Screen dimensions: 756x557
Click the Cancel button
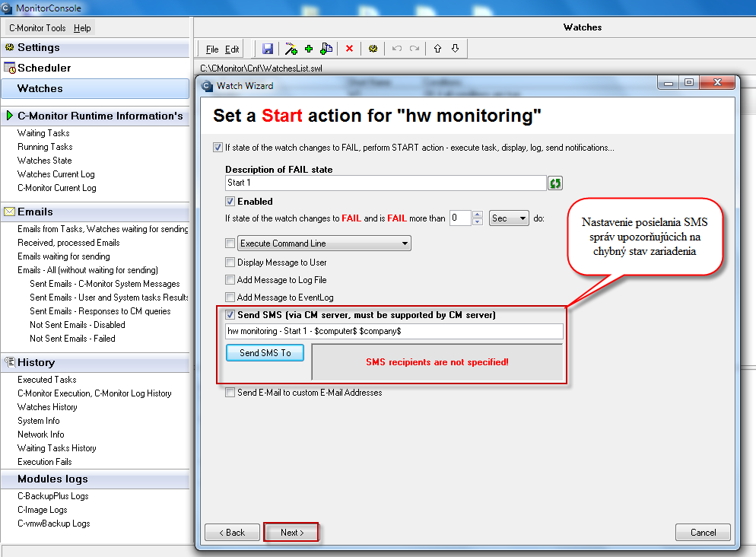click(x=703, y=533)
